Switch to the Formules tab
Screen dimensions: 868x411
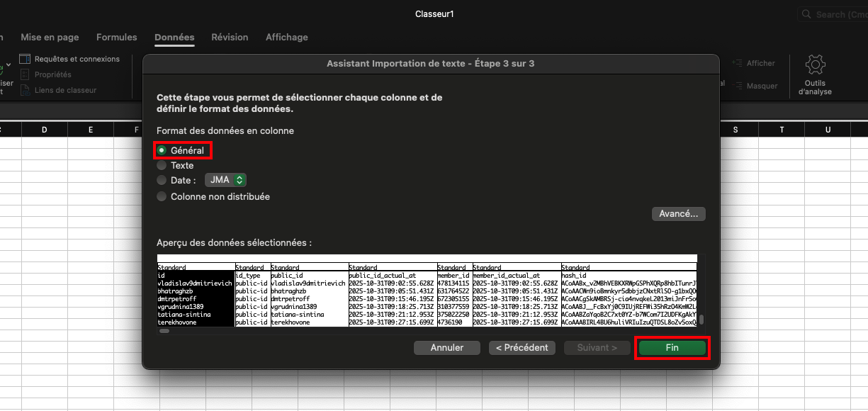pos(117,37)
